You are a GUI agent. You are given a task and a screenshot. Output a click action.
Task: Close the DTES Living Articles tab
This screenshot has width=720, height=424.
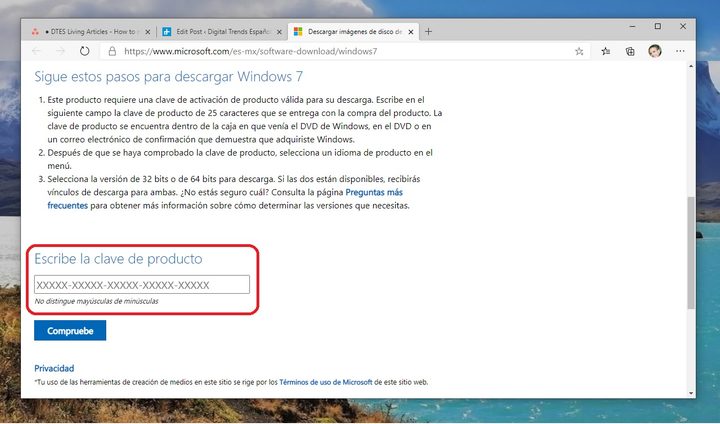click(x=147, y=32)
